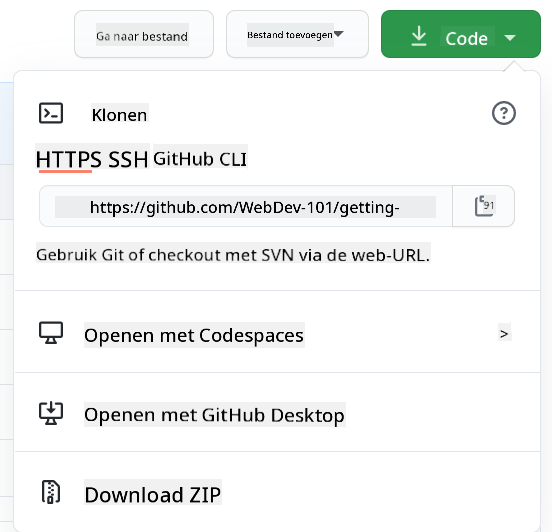Expand Codespaces submenu chevron
552x532 pixels.
point(504,334)
